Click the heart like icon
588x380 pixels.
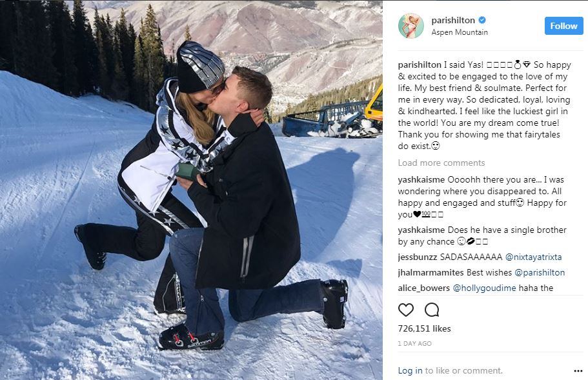click(406, 310)
